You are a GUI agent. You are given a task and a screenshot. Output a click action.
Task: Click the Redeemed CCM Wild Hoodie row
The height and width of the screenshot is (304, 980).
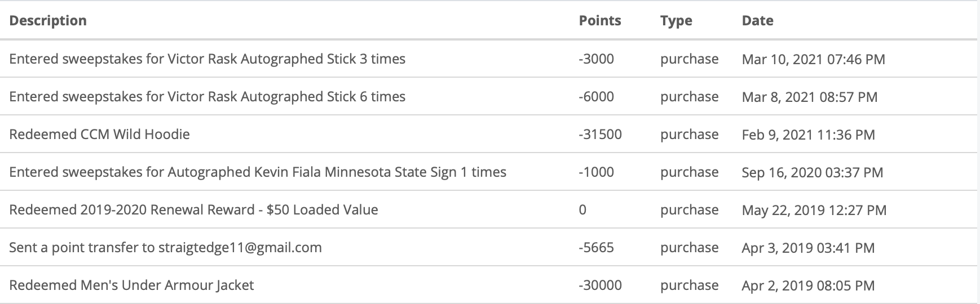click(99, 135)
